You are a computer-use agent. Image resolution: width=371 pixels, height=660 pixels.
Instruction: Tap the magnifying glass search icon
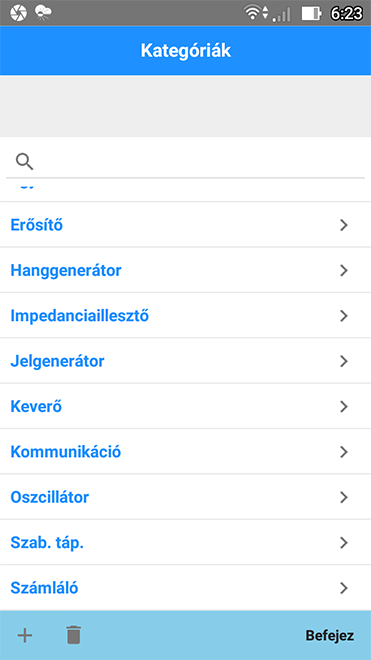point(24,161)
